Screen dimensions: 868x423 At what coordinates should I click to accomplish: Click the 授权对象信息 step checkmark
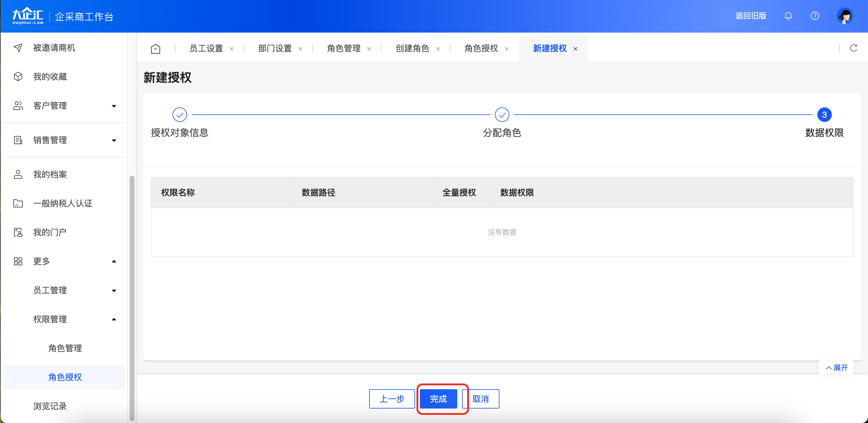(x=179, y=115)
